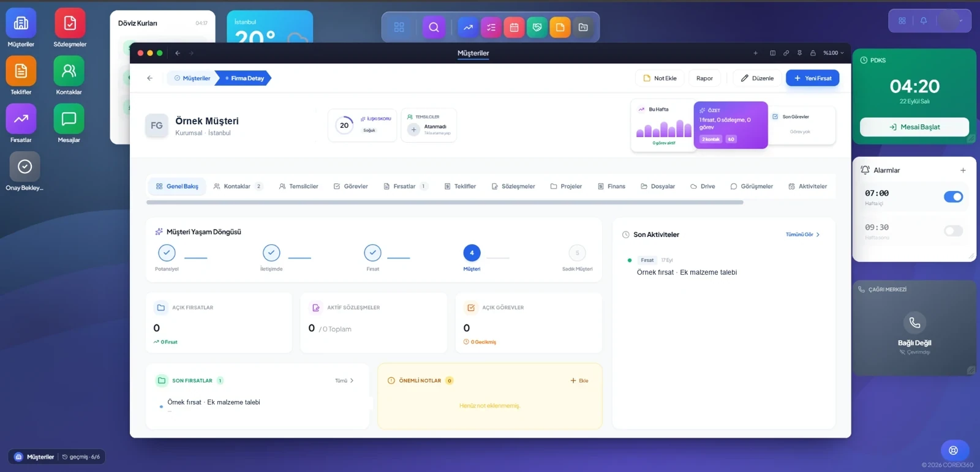Open the red calendar dock icon
This screenshot has height=472, width=980.
pos(514,27)
